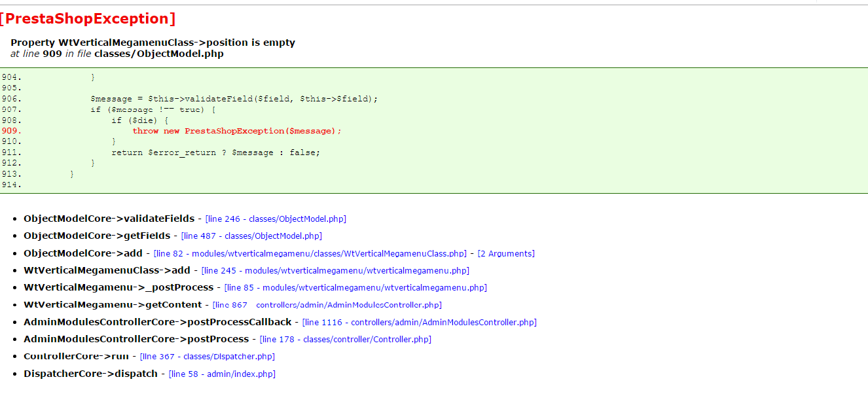Open the line 245 wtverticalmegamenu.php link
Viewport: 868px width, 409px height.
click(x=335, y=270)
